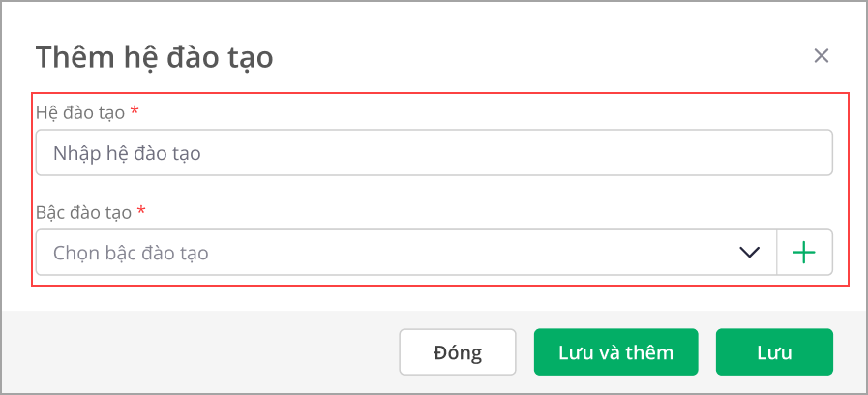868x395 pixels.
Task: Focus the Nhập hệ đào tạo input field
Action: pos(434,153)
